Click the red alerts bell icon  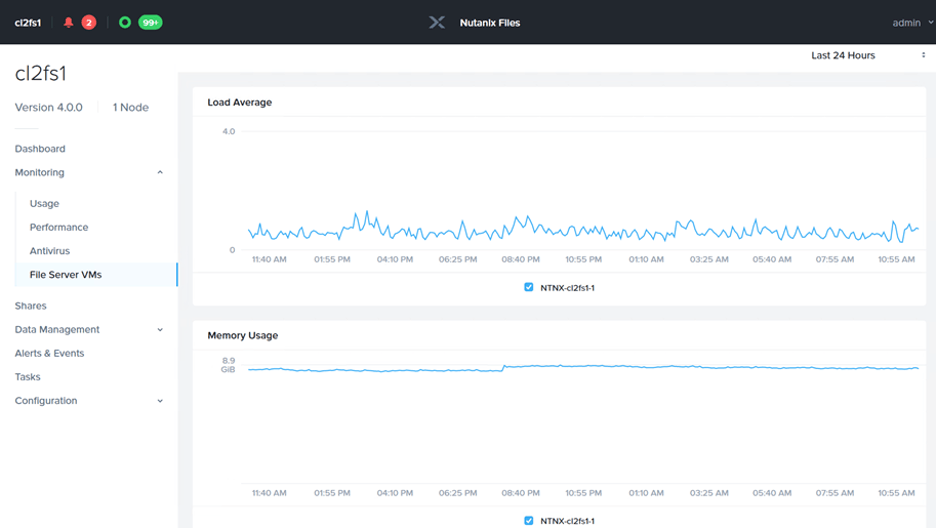pos(69,23)
